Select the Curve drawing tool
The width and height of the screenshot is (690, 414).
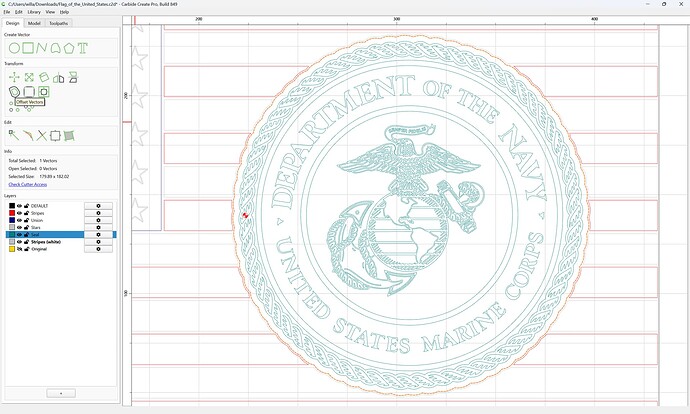coord(55,48)
